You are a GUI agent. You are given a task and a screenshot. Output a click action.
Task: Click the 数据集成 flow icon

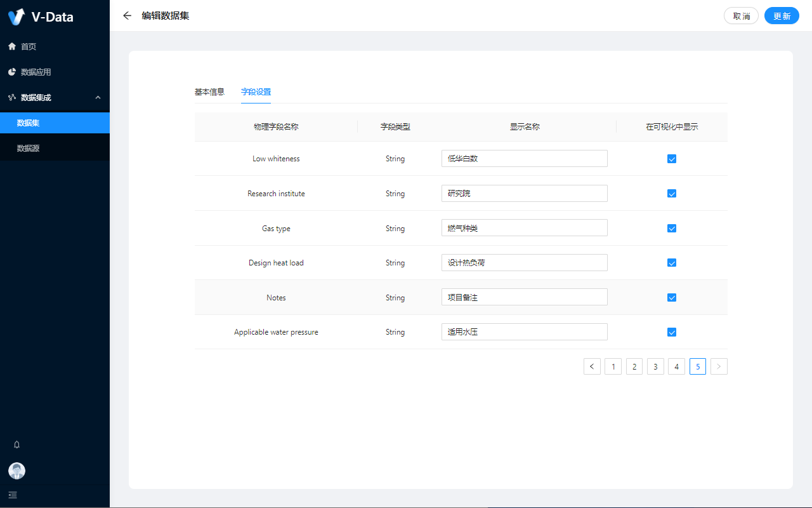tap(12, 97)
